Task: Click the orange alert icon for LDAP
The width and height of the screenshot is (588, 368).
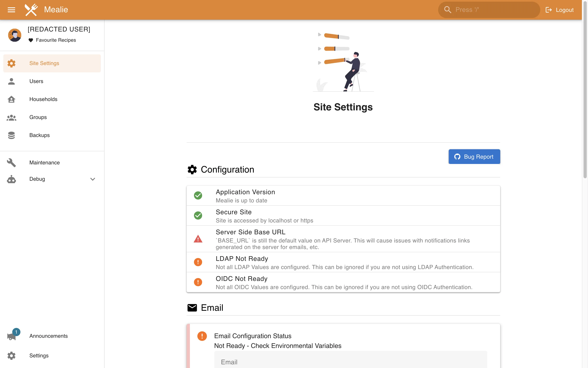Action: click(198, 262)
